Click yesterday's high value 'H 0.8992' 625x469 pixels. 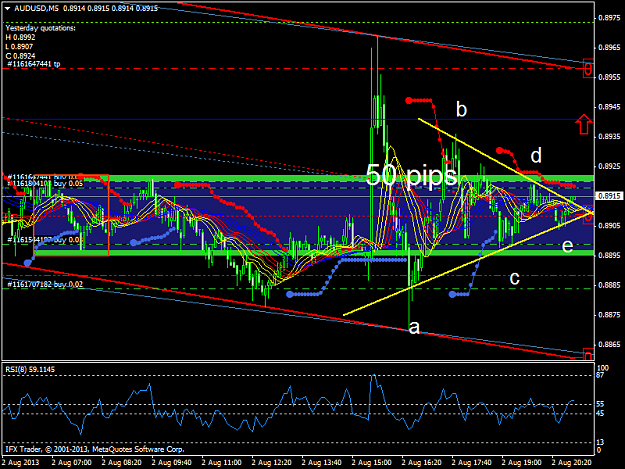point(20,37)
